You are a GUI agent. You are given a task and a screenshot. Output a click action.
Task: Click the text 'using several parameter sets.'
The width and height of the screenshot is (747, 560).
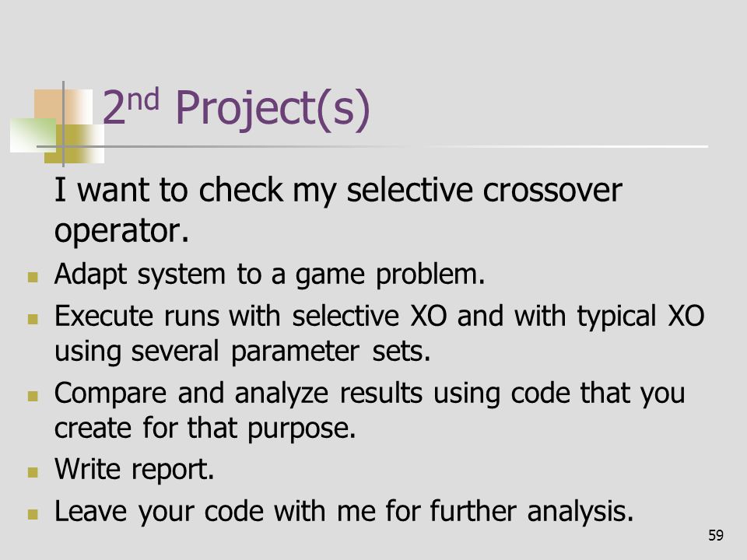click(x=243, y=352)
